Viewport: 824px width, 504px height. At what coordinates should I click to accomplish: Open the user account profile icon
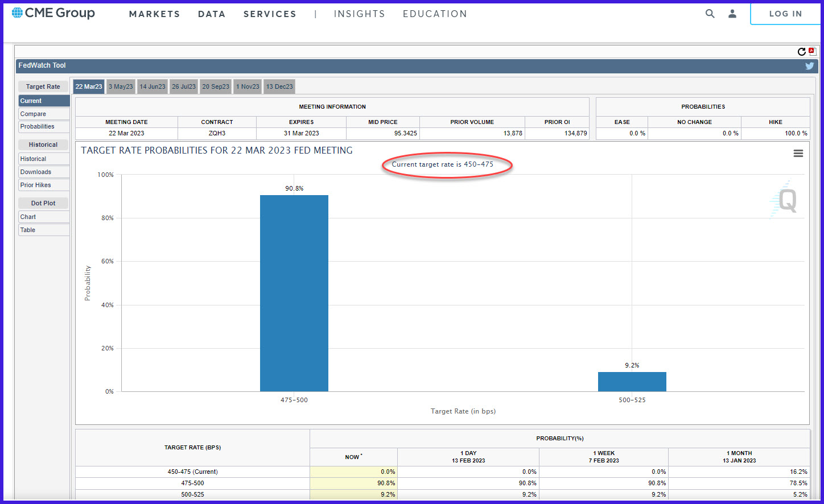tap(732, 14)
